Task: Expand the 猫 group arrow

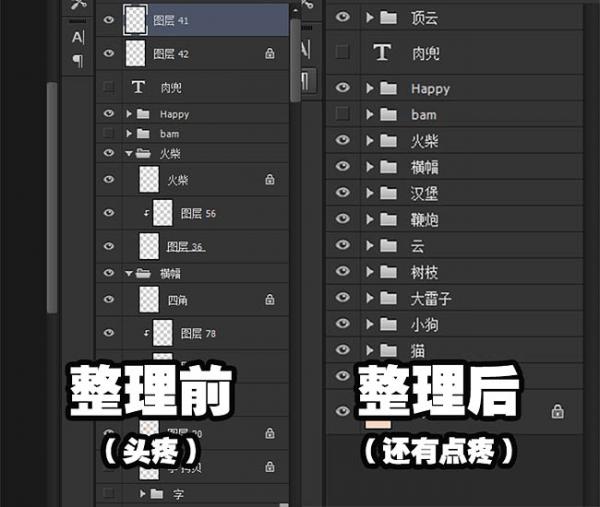Action: [x=369, y=350]
